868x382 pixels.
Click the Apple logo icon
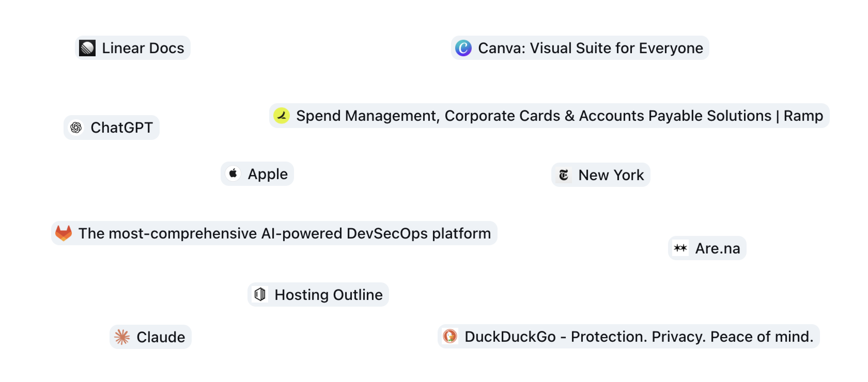coord(233,174)
